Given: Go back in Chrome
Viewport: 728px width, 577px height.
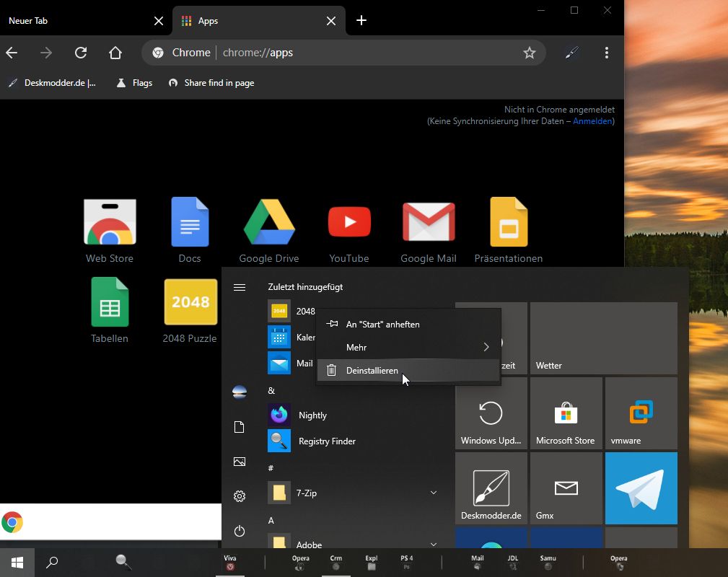Looking at the screenshot, I should coord(12,53).
